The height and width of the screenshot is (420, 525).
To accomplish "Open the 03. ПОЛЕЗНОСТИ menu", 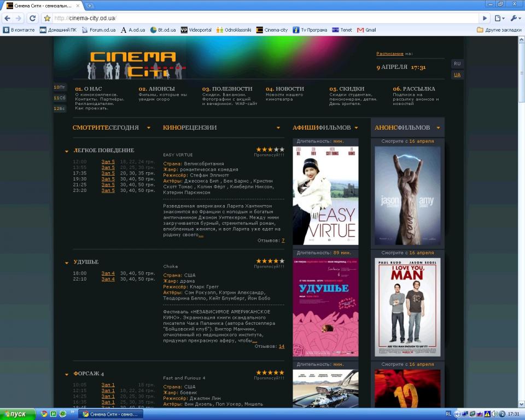I will pyautogui.click(x=227, y=89).
